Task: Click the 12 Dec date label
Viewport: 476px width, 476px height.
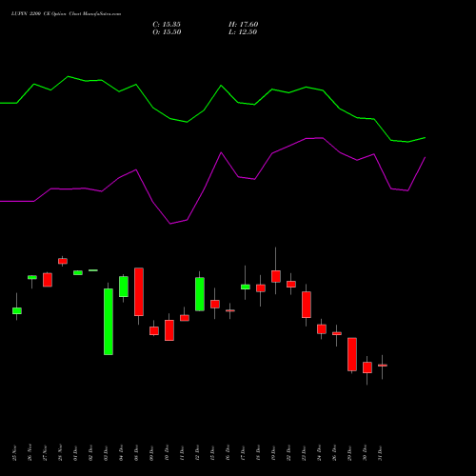Action: point(197,453)
